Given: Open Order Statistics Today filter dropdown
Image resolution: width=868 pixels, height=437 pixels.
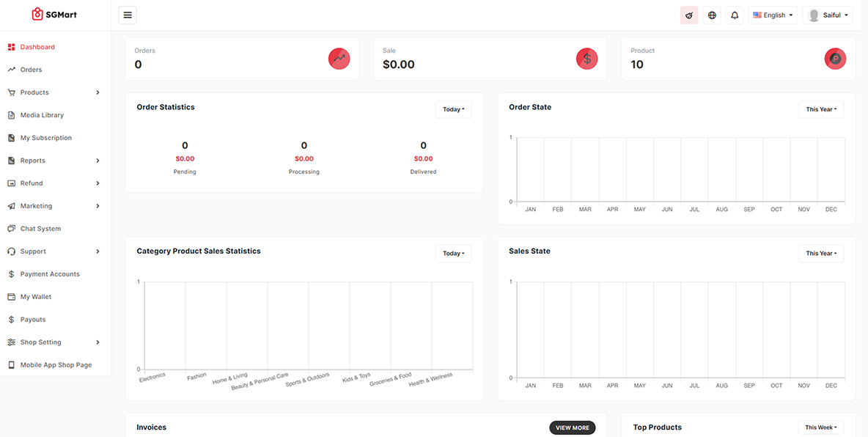Looking at the screenshot, I should [x=453, y=109].
